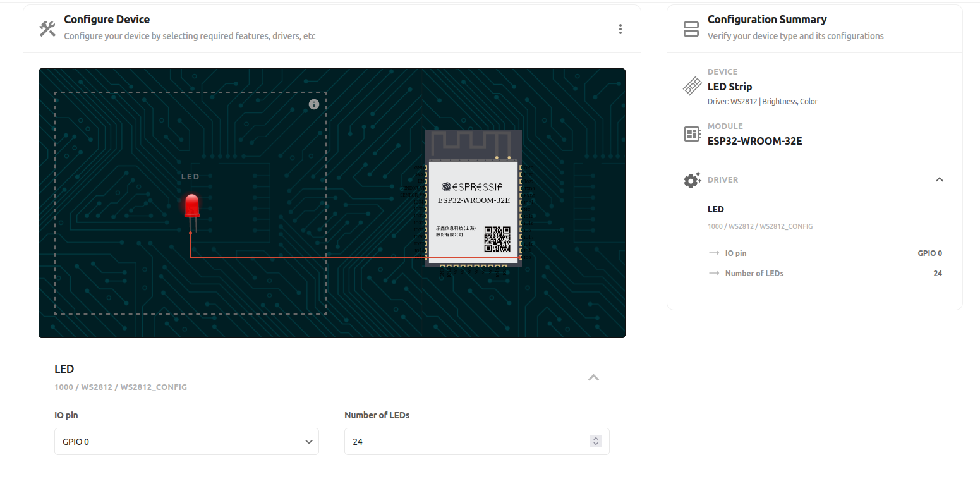The image size is (980, 486).
Task: Click the IO pin row in the summary
Action: 825,253
